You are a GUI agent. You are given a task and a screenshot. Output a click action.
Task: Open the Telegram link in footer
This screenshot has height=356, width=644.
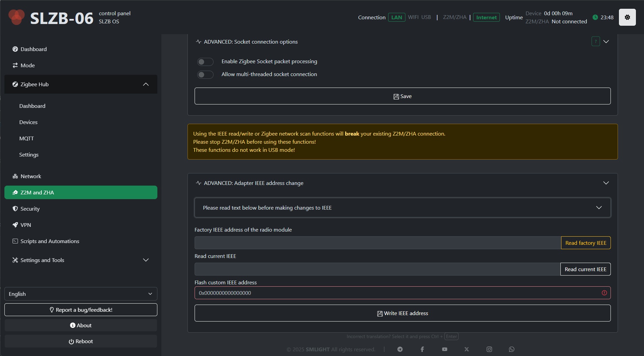pyautogui.click(x=400, y=349)
